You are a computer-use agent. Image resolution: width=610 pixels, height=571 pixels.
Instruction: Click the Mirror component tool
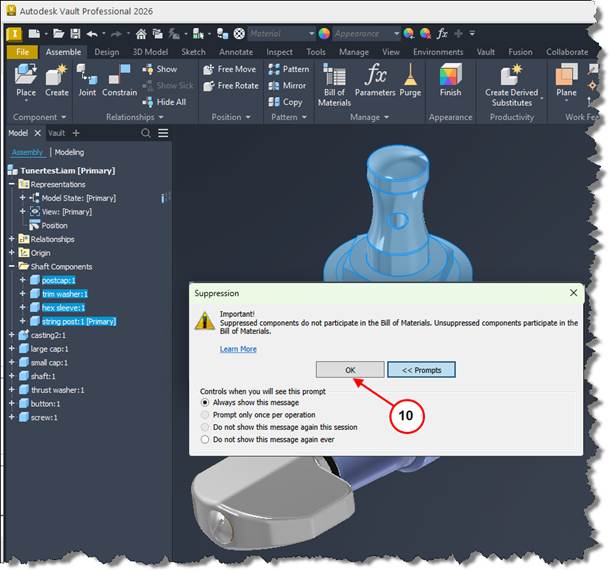pos(287,86)
